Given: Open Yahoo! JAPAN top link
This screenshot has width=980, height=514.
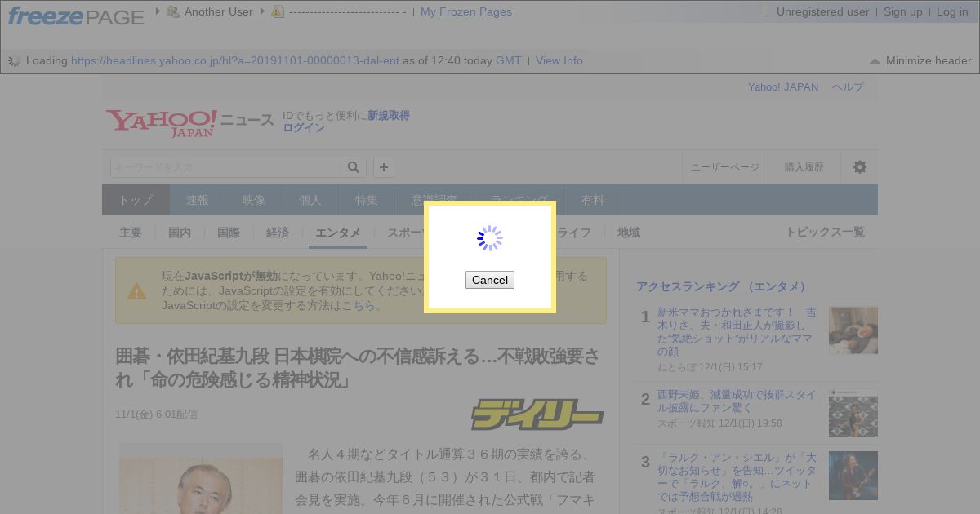Looking at the screenshot, I should [x=783, y=86].
